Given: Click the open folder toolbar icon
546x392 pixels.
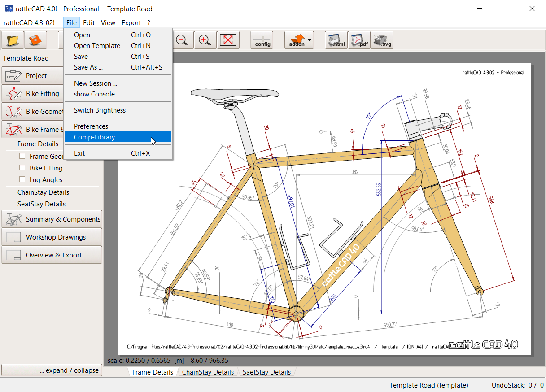Looking at the screenshot, I should point(13,40).
